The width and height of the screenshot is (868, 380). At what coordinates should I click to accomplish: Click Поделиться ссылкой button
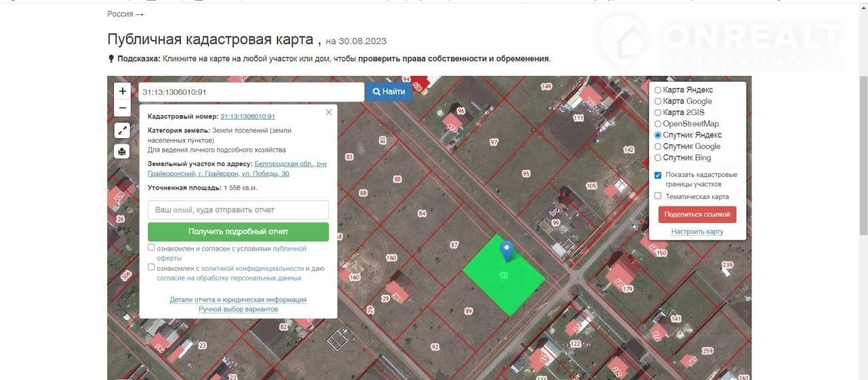tap(697, 214)
